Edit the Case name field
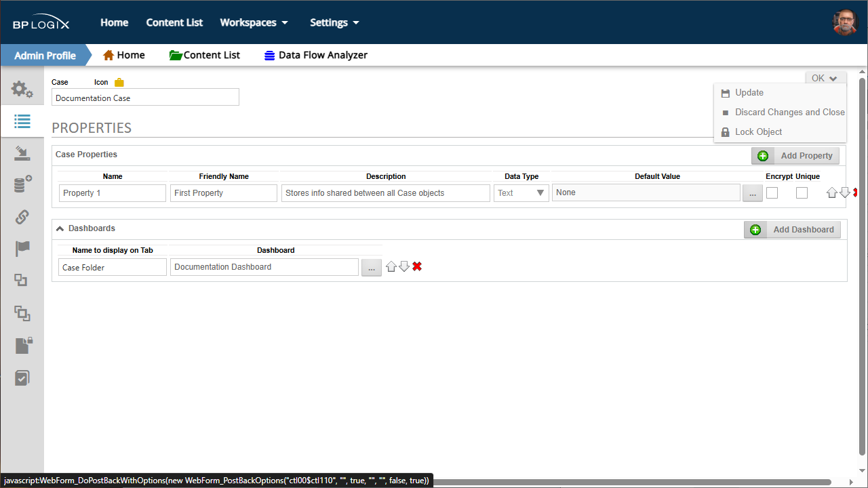 click(145, 98)
